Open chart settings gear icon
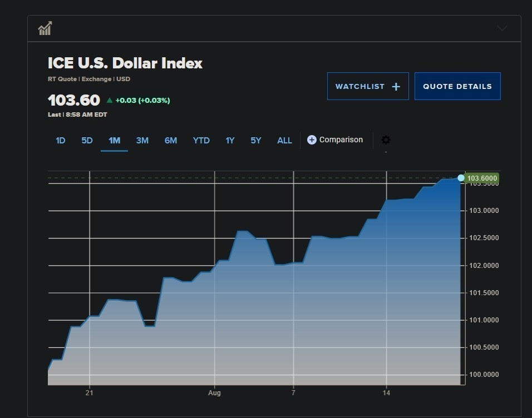 386,140
